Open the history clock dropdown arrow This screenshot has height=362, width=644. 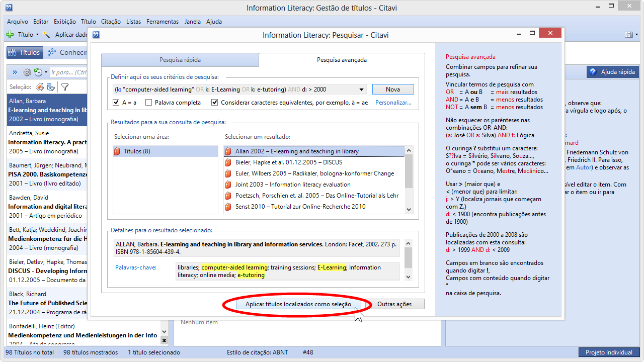(x=46, y=72)
